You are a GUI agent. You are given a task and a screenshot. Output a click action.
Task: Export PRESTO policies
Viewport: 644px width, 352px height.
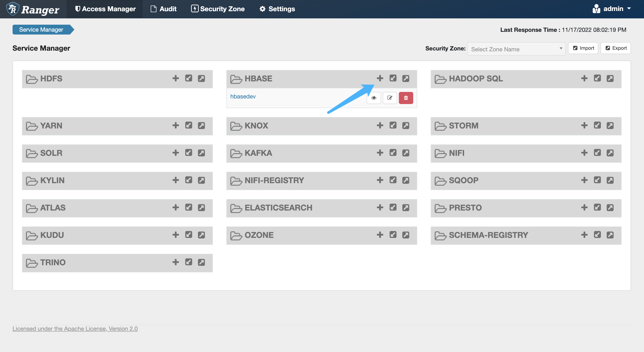610,207
